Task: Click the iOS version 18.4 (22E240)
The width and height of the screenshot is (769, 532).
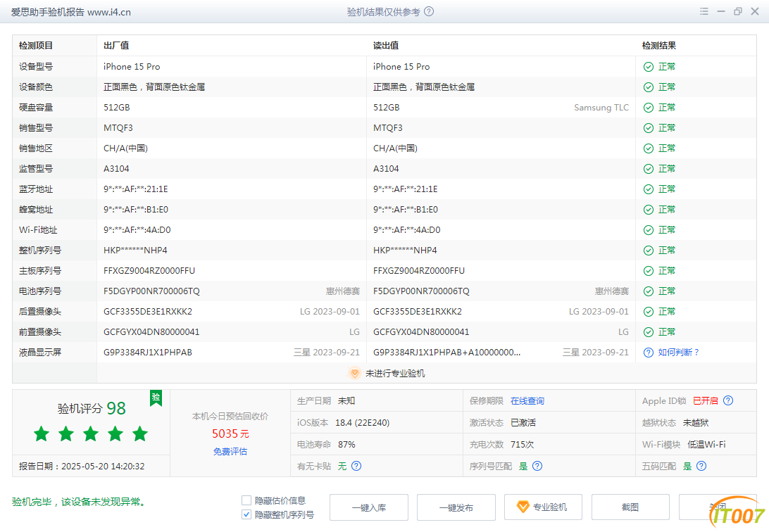Action: pos(363,423)
